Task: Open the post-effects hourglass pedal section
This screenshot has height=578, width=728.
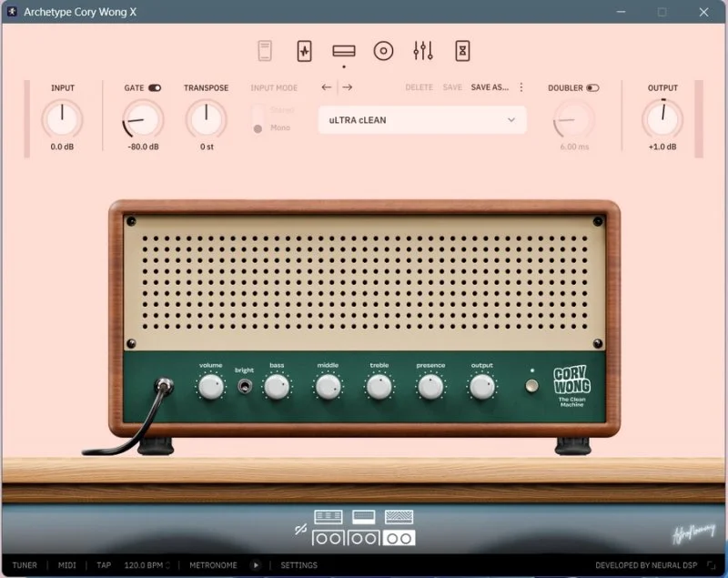Action: point(462,51)
